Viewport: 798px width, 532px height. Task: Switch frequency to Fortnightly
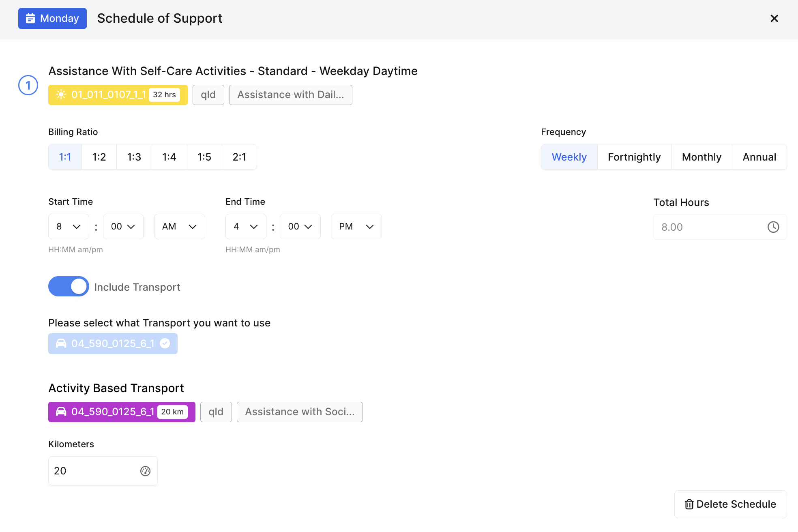(634, 157)
